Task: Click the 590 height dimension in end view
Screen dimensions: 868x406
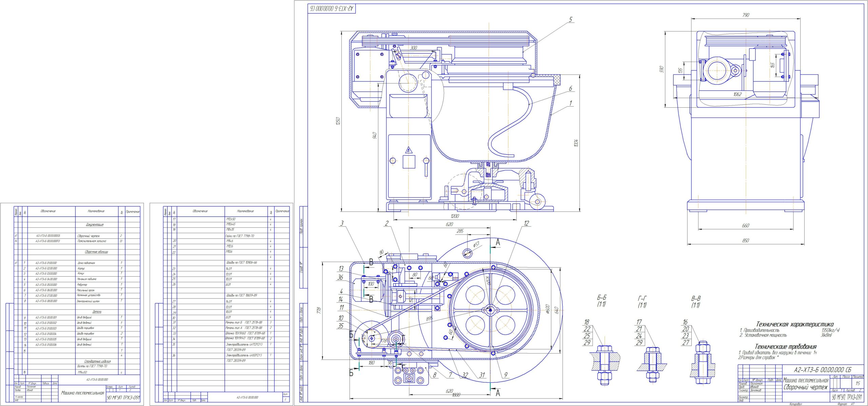Action: pos(662,69)
